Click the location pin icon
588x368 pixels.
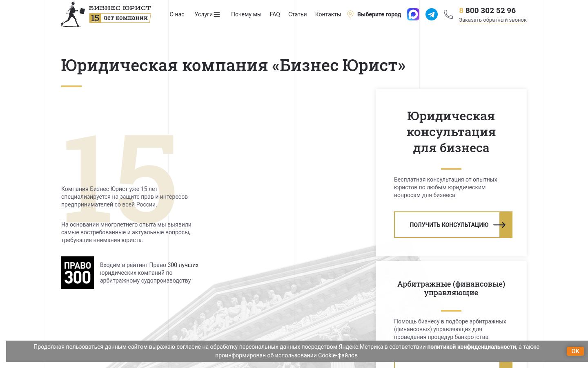pos(350,14)
